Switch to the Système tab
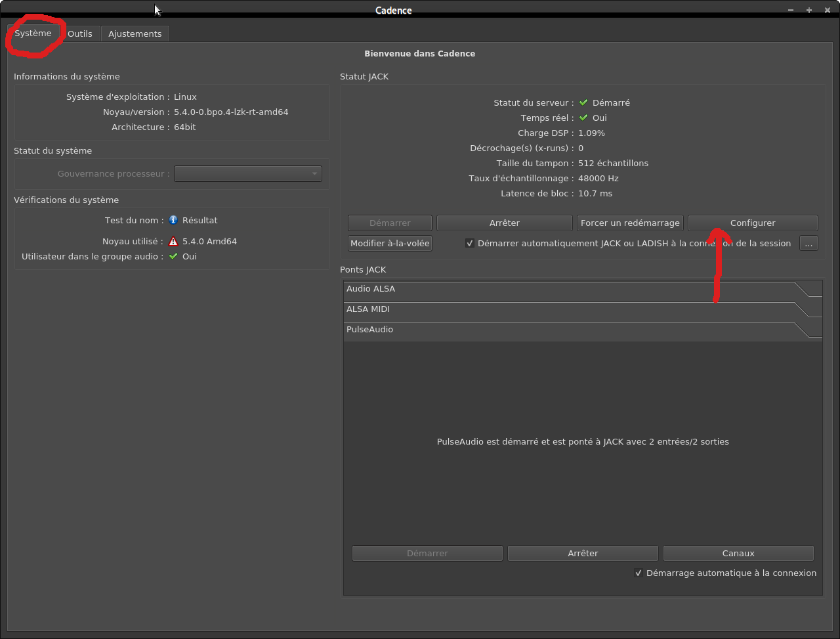Screen dimensions: 840x639 [x=33, y=33]
